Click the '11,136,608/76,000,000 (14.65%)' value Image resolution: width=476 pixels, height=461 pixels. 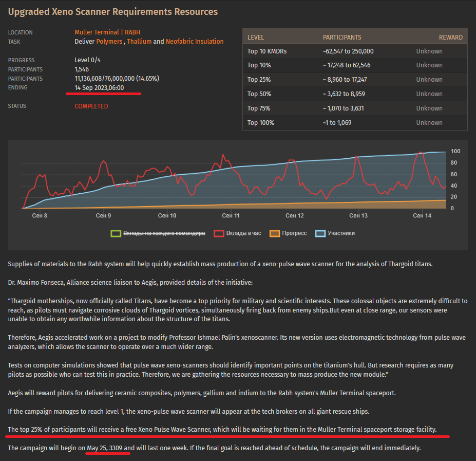click(x=117, y=79)
